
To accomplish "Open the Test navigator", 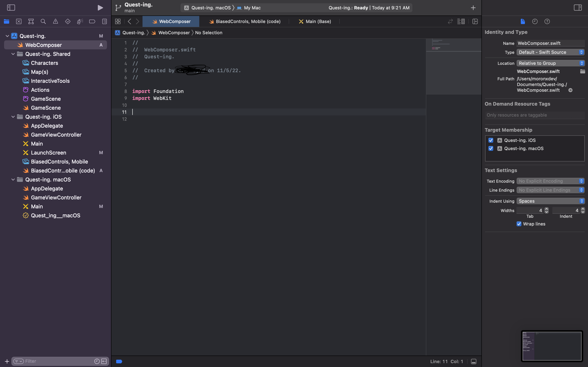I will (68, 21).
